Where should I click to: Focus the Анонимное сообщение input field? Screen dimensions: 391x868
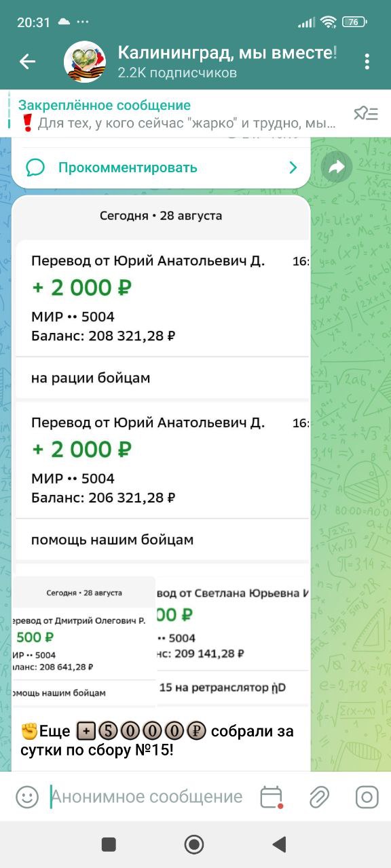point(147,797)
